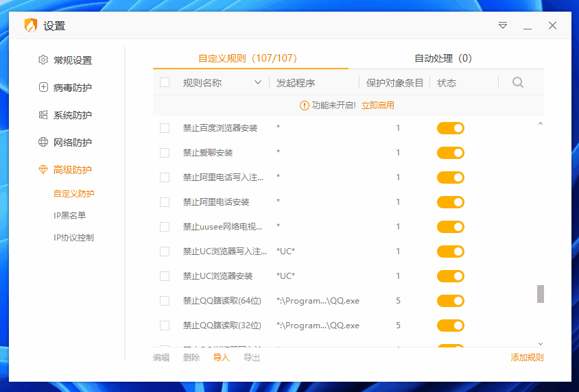Select 自定义防护 sub-item
The height and width of the screenshot is (392, 579).
(x=74, y=194)
